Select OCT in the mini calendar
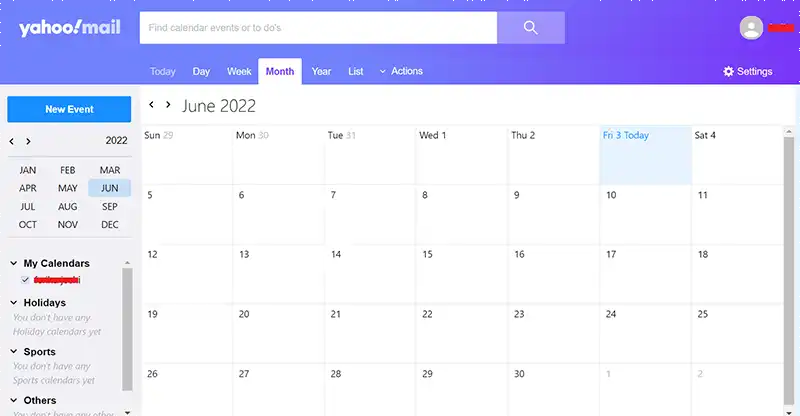 28,225
